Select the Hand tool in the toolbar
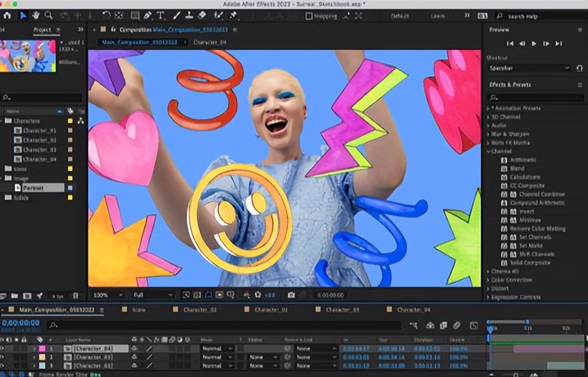The width and height of the screenshot is (588, 377). (x=36, y=16)
